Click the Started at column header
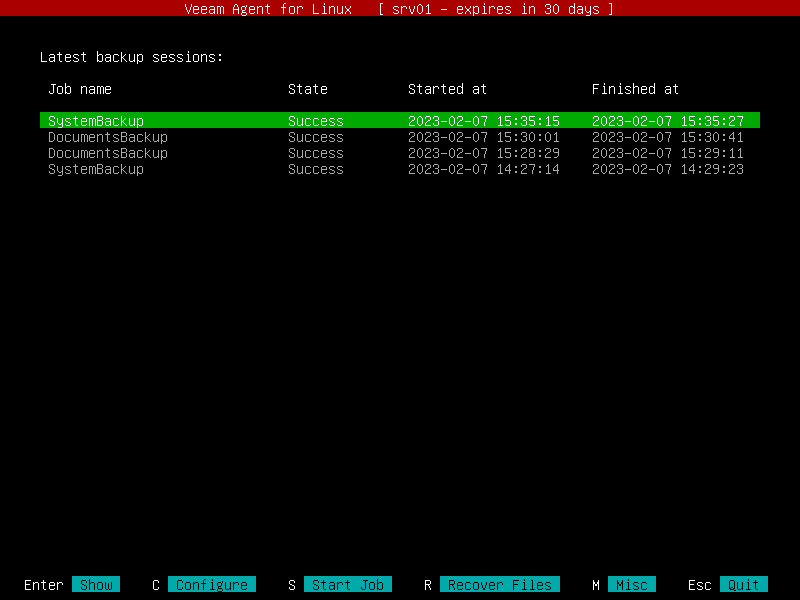 447,89
